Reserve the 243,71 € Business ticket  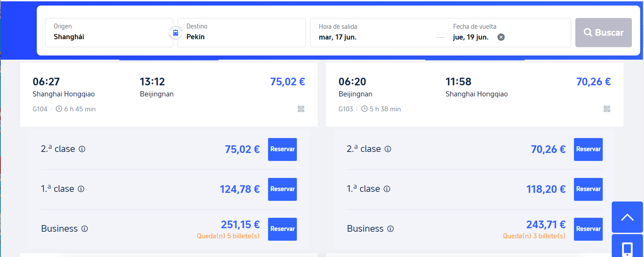tap(588, 229)
